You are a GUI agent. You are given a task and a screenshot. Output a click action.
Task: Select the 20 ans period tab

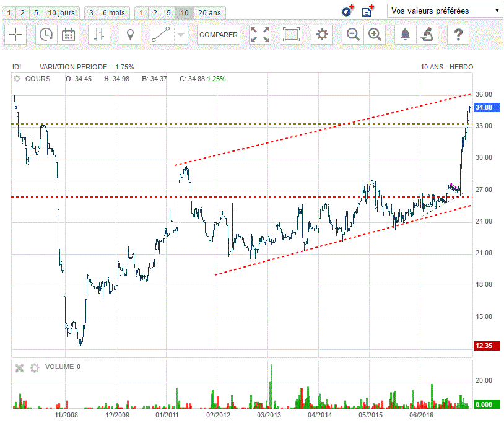tap(209, 13)
